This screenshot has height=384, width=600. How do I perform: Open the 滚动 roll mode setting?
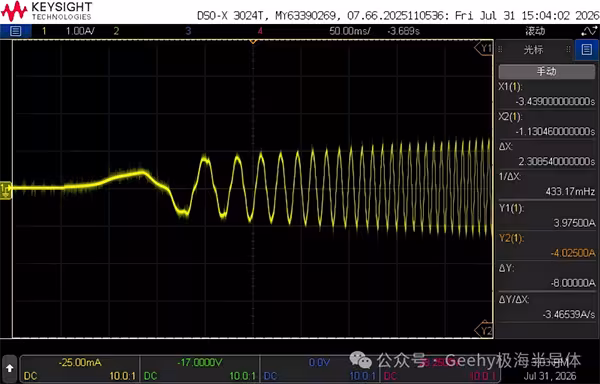coord(535,31)
